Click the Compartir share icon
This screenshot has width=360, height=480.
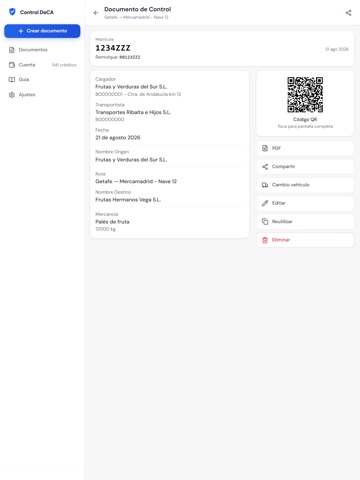pos(265,167)
